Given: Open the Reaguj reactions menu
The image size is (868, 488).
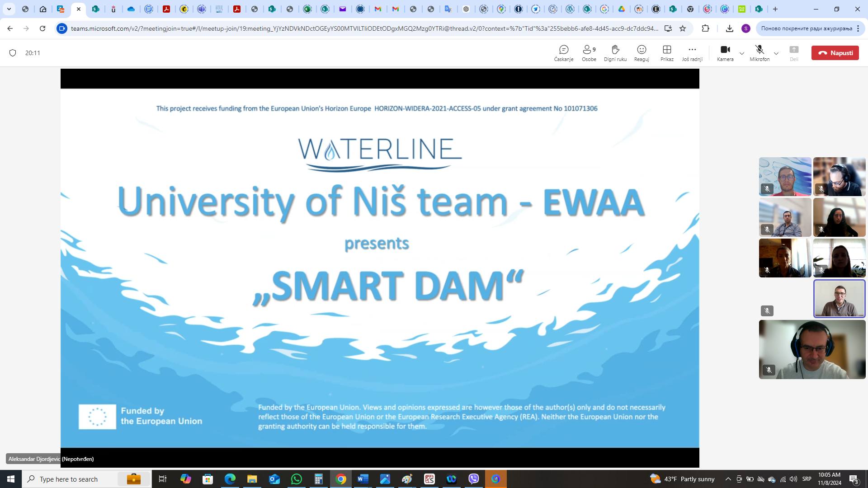Looking at the screenshot, I should tap(642, 53).
